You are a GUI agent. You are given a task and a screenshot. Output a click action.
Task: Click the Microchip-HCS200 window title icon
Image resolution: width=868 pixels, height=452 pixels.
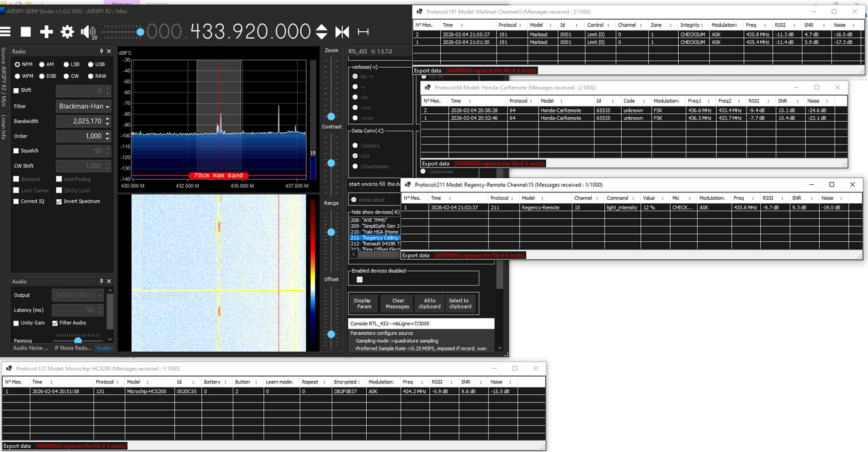[9, 368]
